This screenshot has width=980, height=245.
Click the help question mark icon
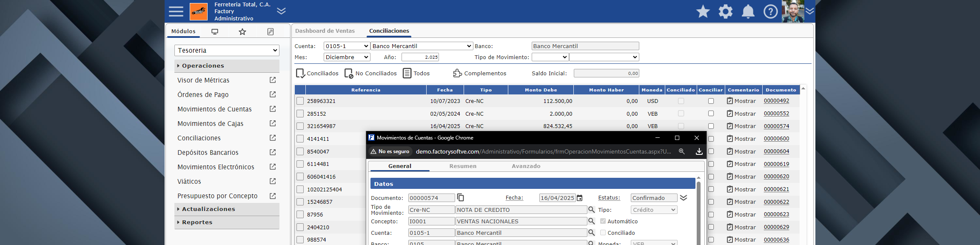coord(770,11)
